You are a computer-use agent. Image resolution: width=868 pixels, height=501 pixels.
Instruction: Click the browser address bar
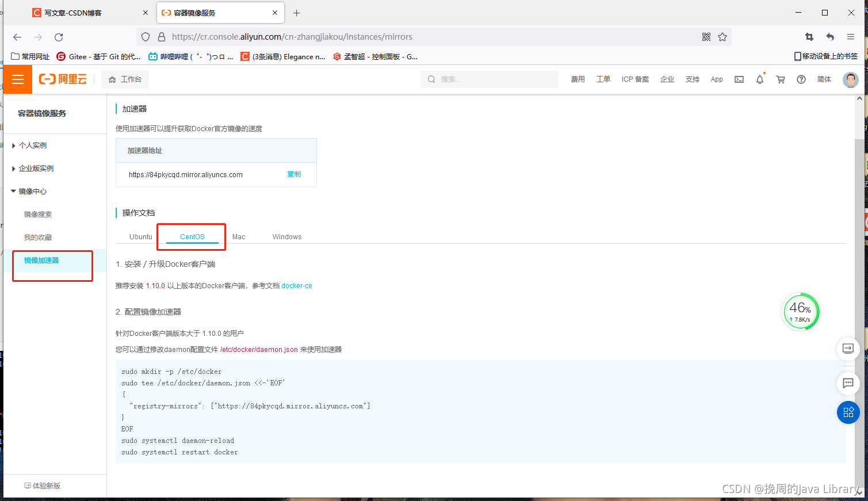coord(434,37)
